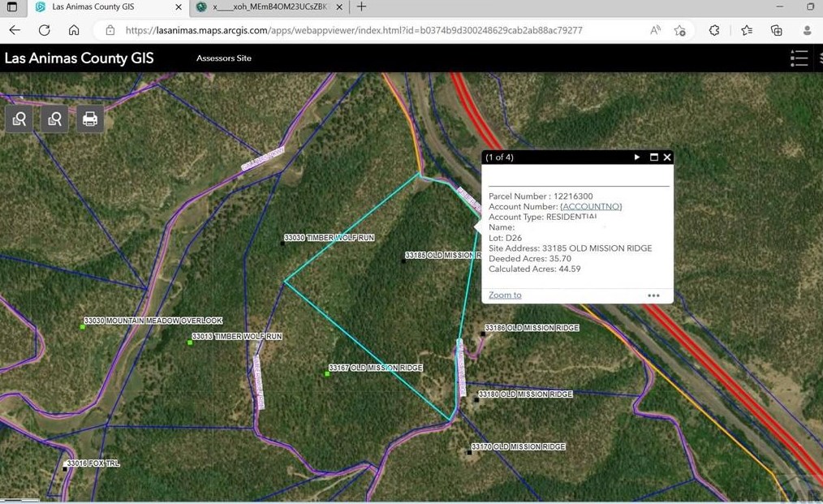Screen dimensions: 823x504
Task: Open the popup's three-dot actions menu
Action: pyautogui.click(x=653, y=295)
